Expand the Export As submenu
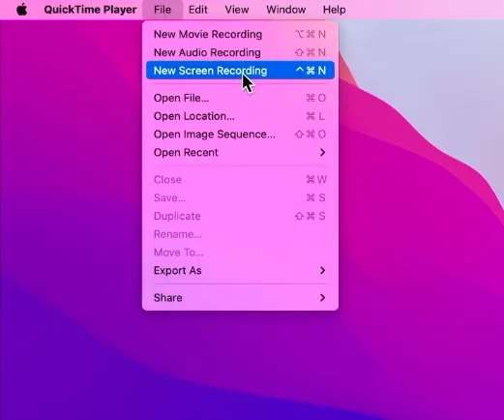This screenshot has height=420, width=504. pos(240,270)
